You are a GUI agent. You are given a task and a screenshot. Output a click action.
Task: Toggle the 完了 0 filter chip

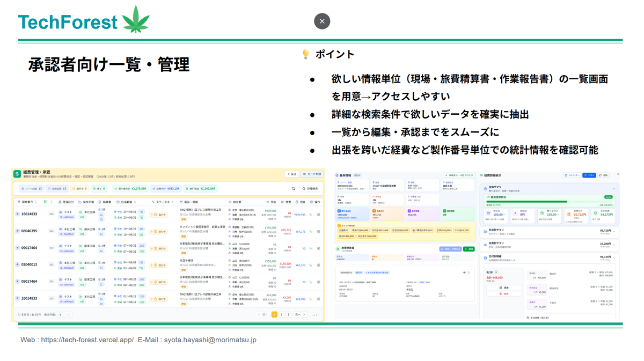tap(100, 187)
